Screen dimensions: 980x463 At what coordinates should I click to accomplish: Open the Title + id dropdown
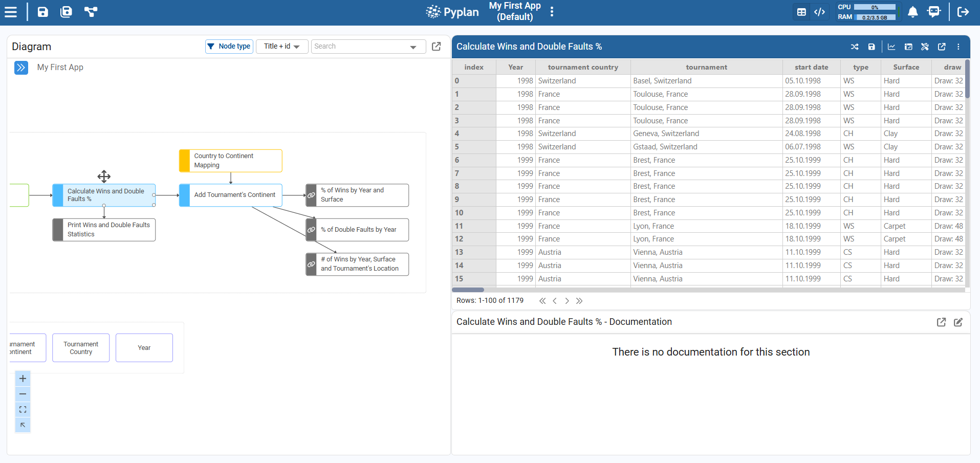pyautogui.click(x=281, y=47)
